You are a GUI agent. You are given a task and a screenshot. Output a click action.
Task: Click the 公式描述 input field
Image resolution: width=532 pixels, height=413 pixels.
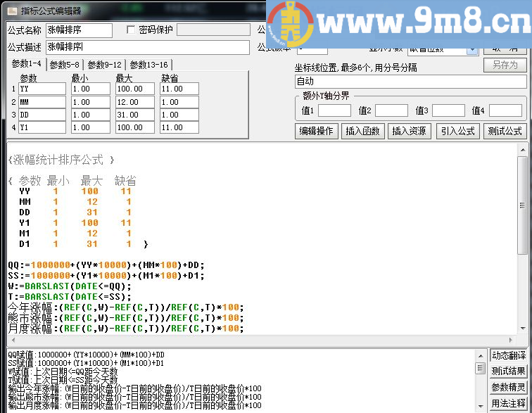(148, 47)
